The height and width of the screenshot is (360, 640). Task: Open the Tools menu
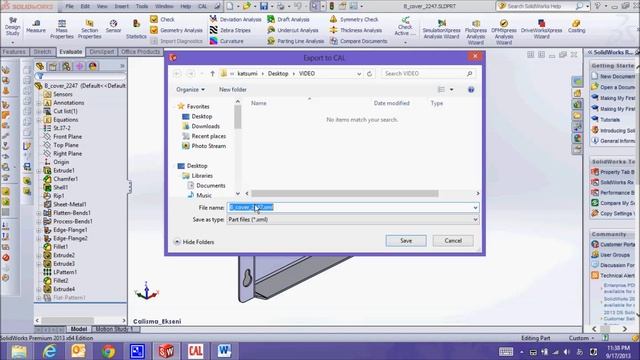[x=142, y=6]
